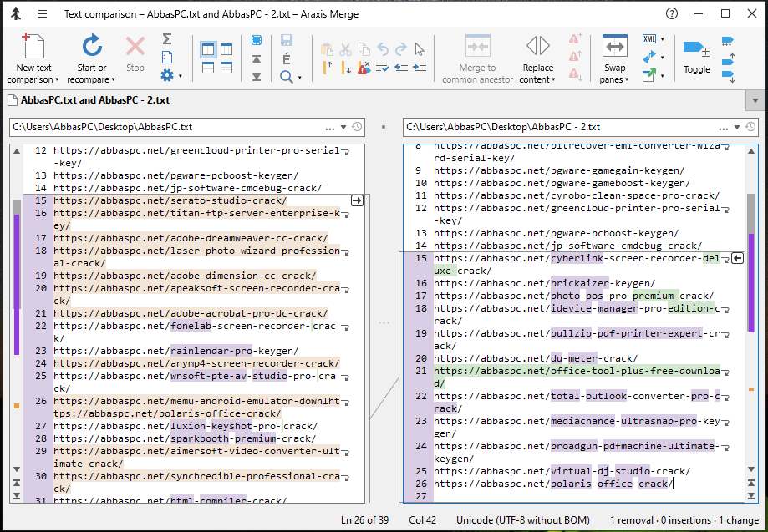Click the magnifying glass find icon
The height and width of the screenshot is (532, 768).
click(x=287, y=76)
